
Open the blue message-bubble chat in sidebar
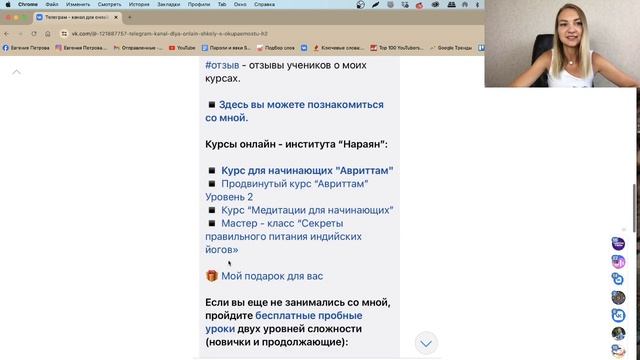[618, 279]
